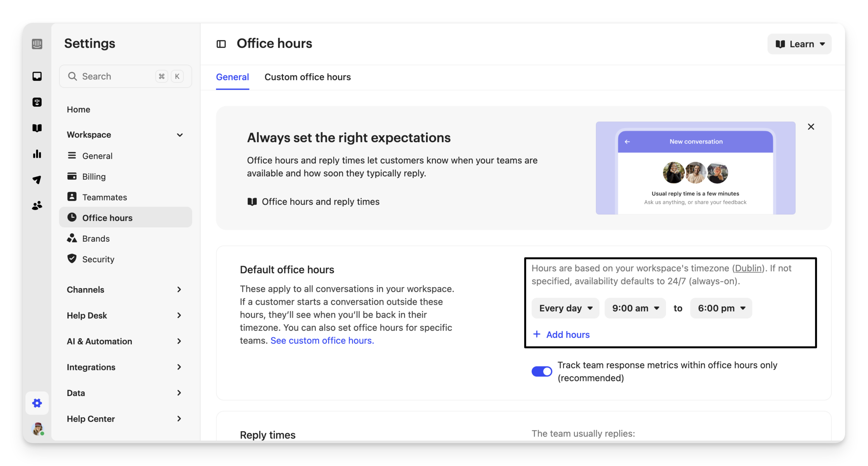Switch to Custom office hours tab
The width and height of the screenshot is (868, 466).
(307, 77)
